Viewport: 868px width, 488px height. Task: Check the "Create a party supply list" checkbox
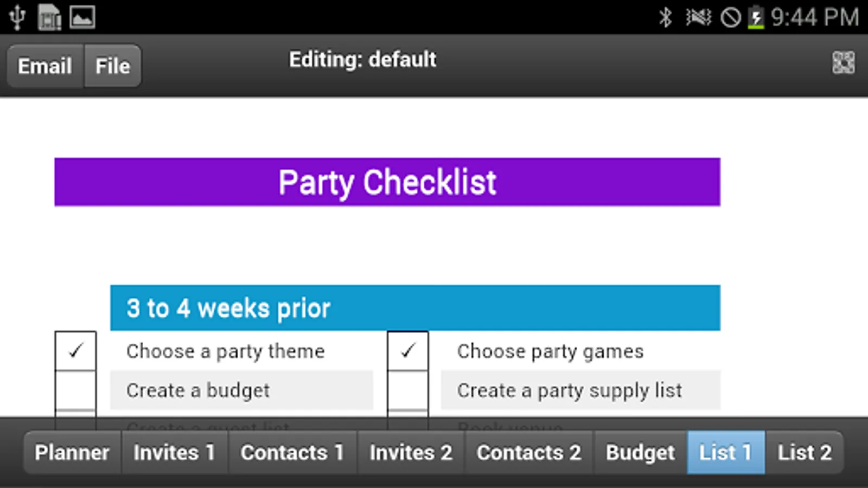click(x=407, y=390)
